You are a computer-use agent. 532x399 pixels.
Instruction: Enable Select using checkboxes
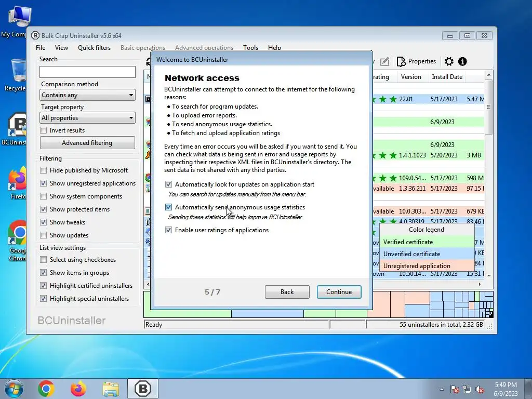click(x=44, y=260)
